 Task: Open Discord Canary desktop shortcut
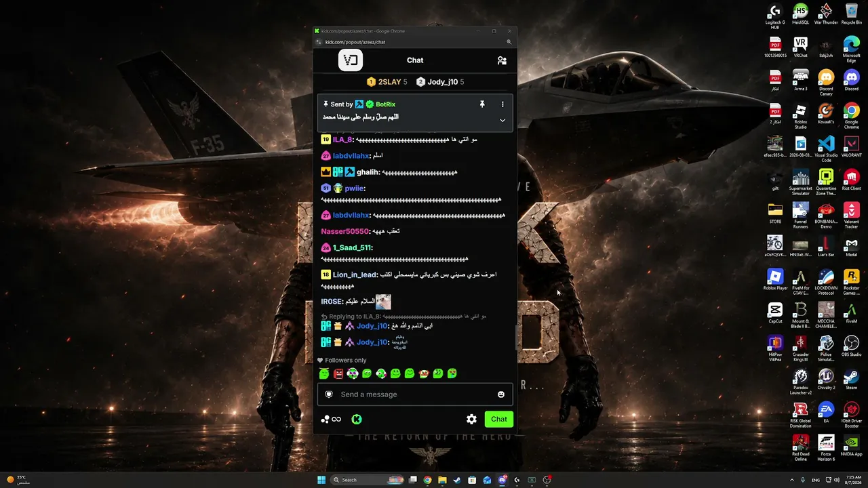(x=826, y=83)
